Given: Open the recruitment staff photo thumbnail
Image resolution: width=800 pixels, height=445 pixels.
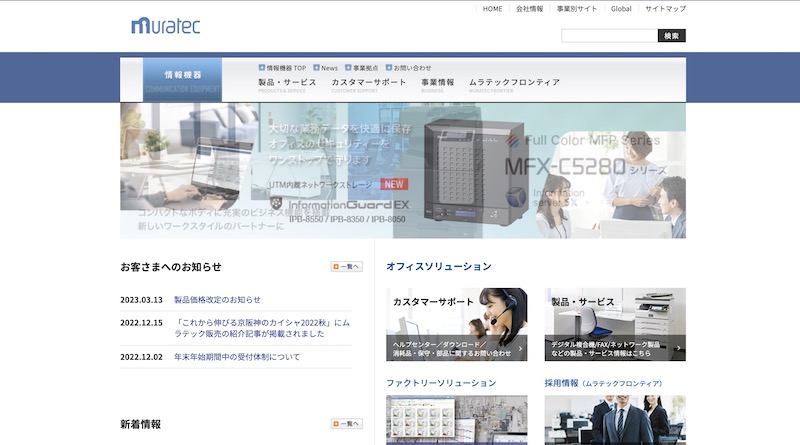Looking at the screenshot, I should tap(615, 420).
